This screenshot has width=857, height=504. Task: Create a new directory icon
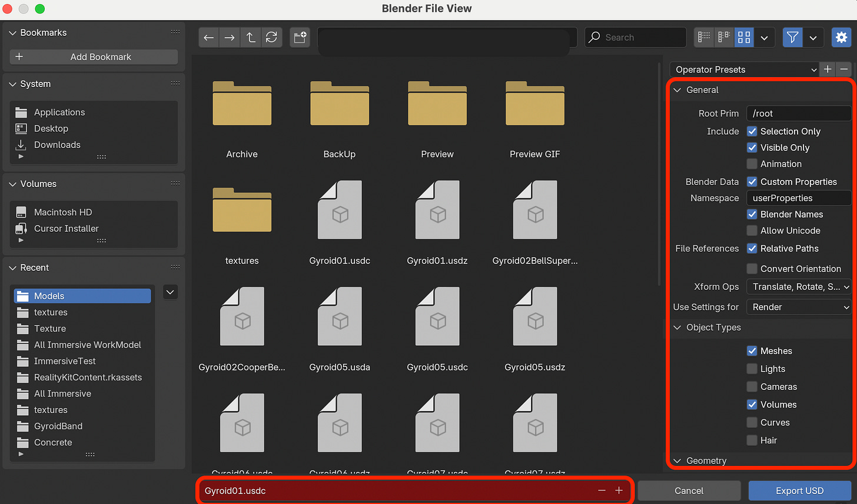click(x=300, y=37)
